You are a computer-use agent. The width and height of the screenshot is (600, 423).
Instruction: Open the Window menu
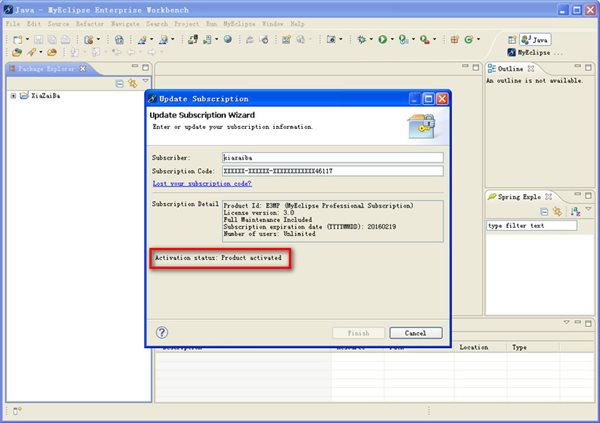coord(272,24)
